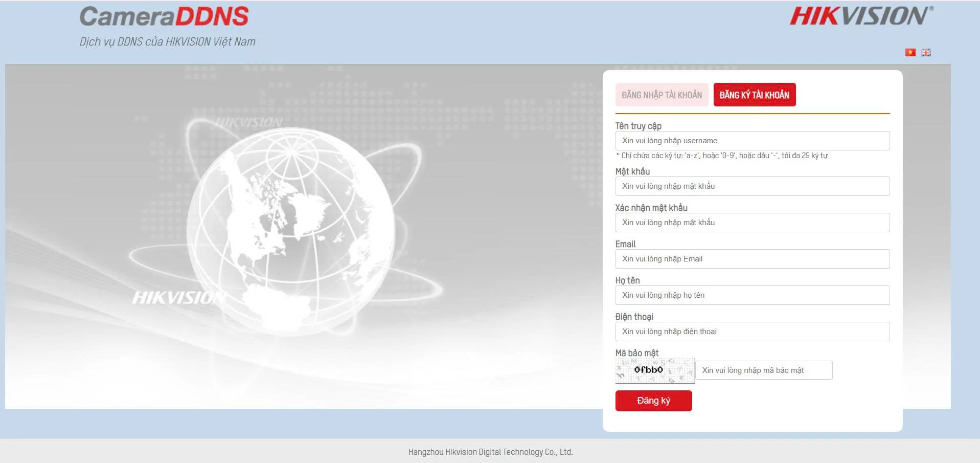Click the username rule hint text

(x=722, y=156)
